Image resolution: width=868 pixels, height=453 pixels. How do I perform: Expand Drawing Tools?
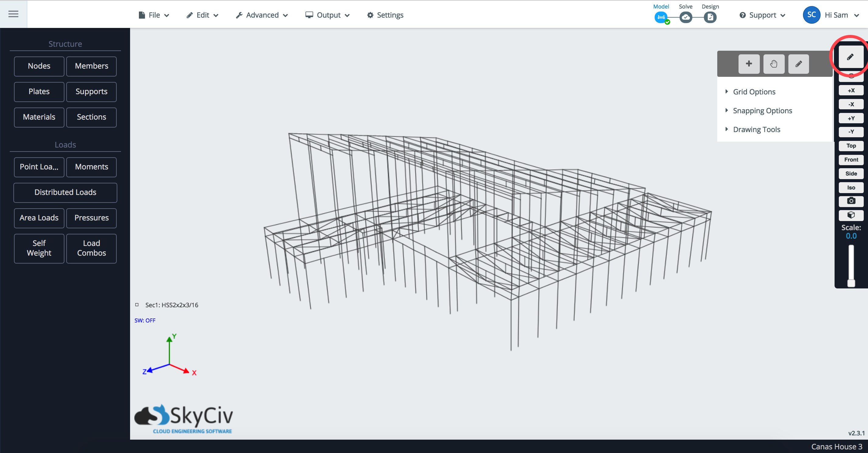coord(756,130)
